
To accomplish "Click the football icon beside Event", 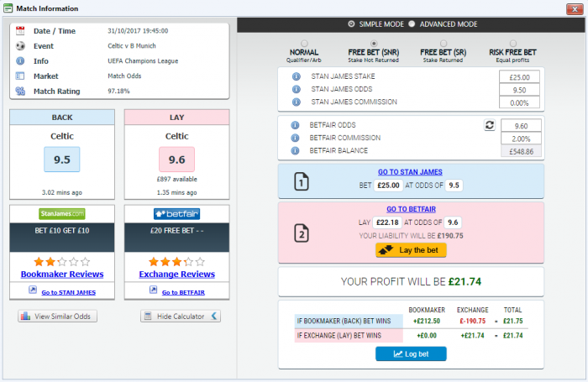I will tap(20, 46).
